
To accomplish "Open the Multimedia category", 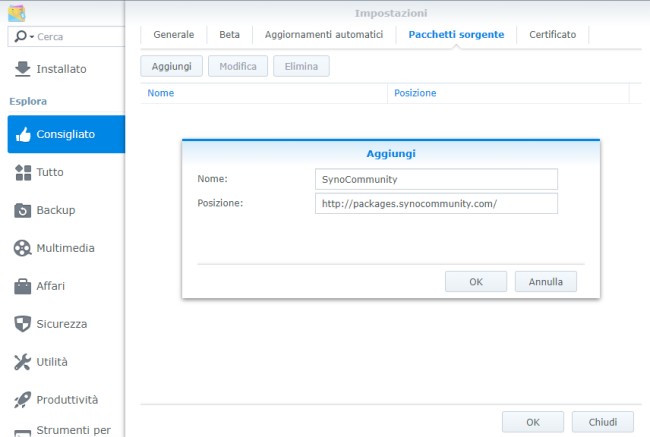I will pos(66,248).
